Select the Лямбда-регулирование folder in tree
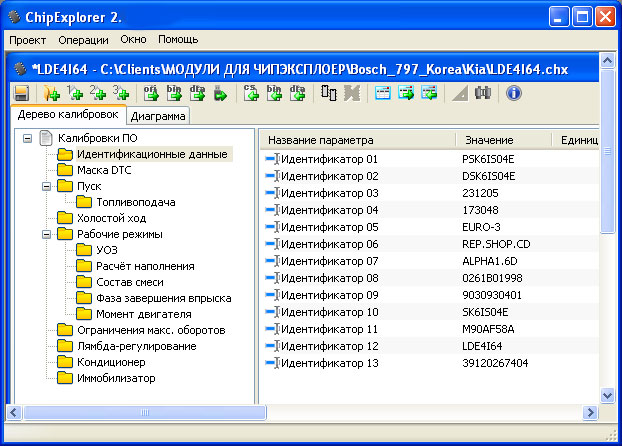The width and height of the screenshot is (622, 446). click(x=136, y=346)
